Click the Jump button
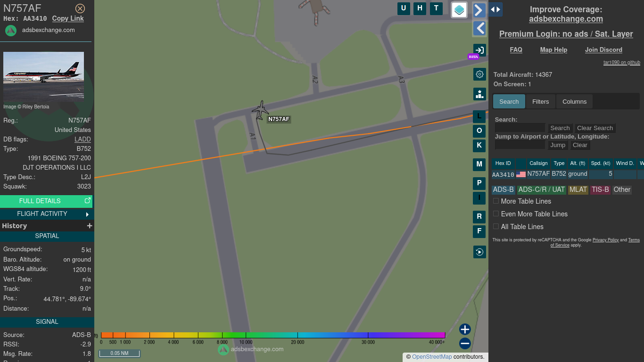The height and width of the screenshot is (362, 644). [558, 145]
